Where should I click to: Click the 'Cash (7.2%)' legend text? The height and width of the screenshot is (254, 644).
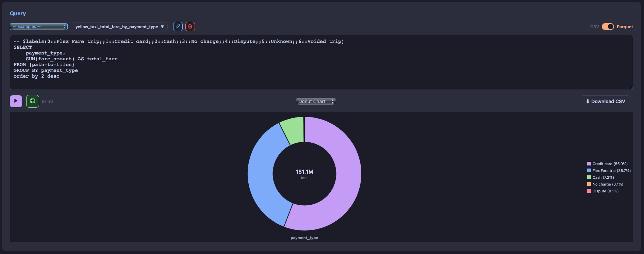click(603, 177)
